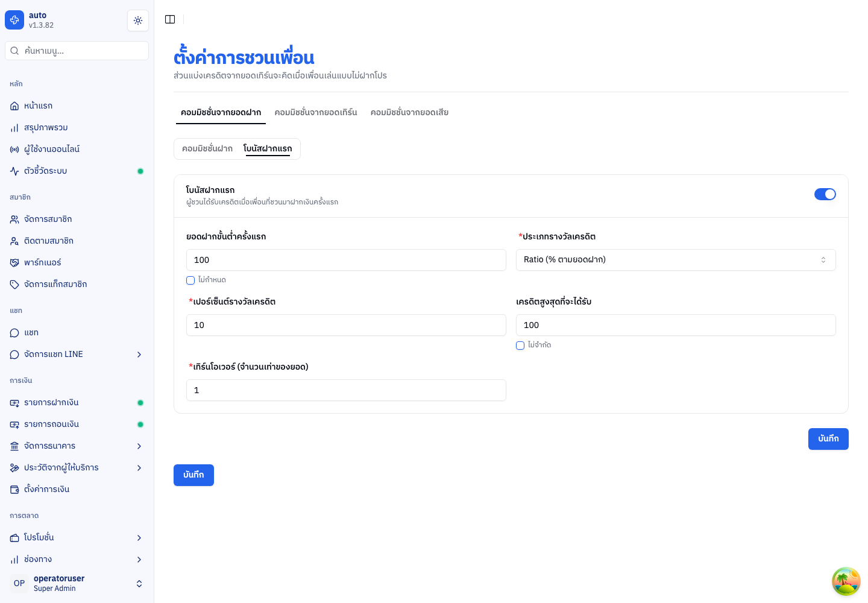Toggle the โบนัสฝากแรก switch off
The width and height of the screenshot is (868, 603).
pos(825,194)
